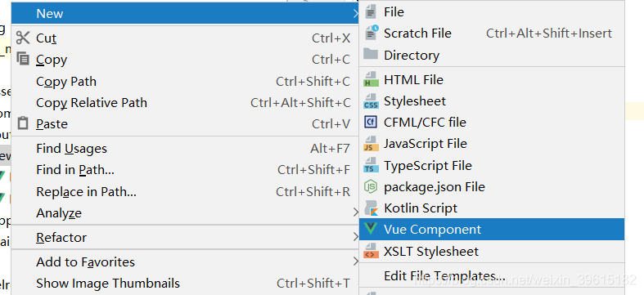The image size is (644, 295).
Task: Select Find Usages menu entry
Action: (x=185, y=148)
